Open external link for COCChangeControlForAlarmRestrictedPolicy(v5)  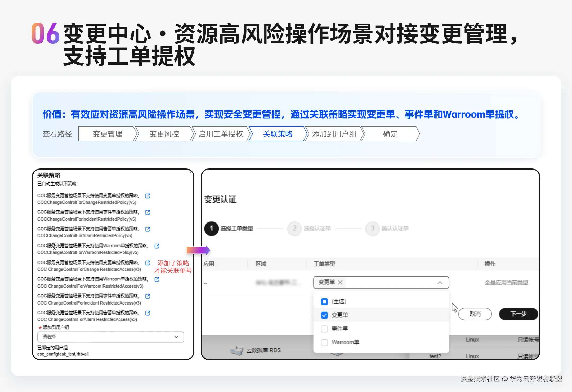(148, 229)
